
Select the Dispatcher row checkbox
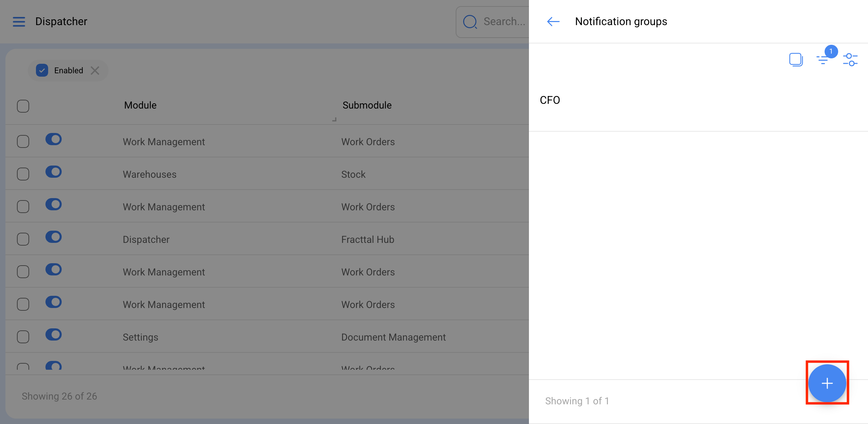(23, 239)
